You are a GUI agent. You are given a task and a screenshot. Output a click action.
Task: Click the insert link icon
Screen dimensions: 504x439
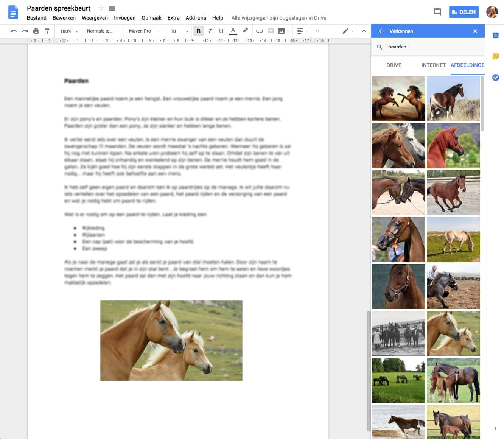[x=259, y=31]
